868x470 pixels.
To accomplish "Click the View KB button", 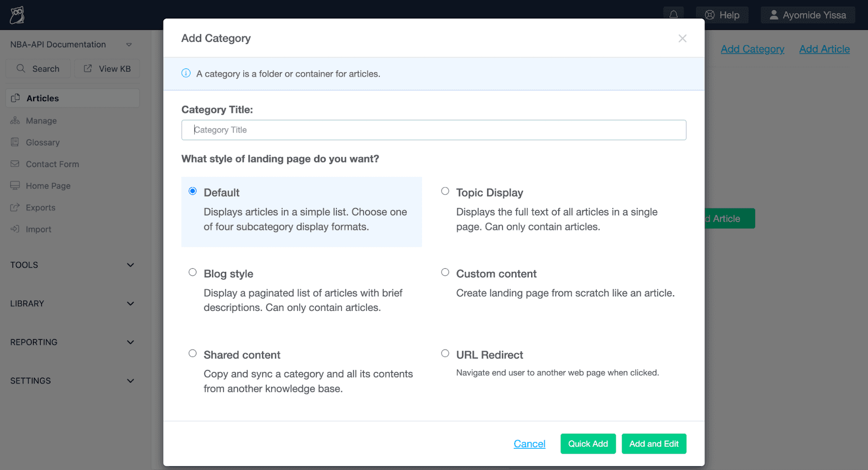I will pos(107,68).
